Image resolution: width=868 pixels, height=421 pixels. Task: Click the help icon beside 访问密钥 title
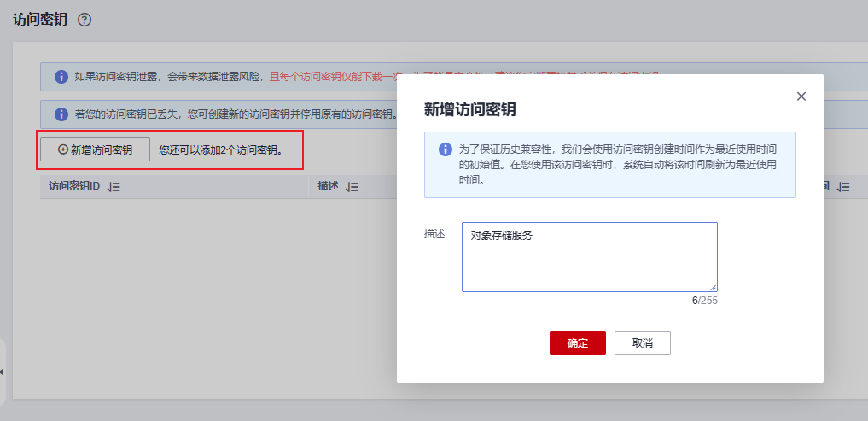(x=84, y=20)
